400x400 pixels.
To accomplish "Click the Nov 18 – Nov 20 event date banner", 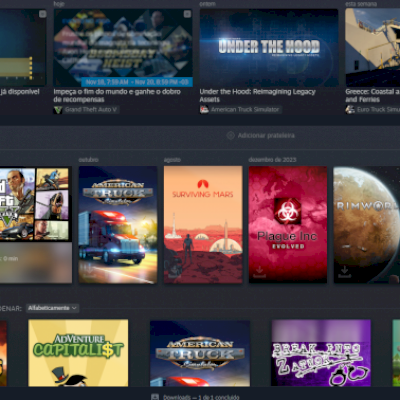I will [x=137, y=82].
